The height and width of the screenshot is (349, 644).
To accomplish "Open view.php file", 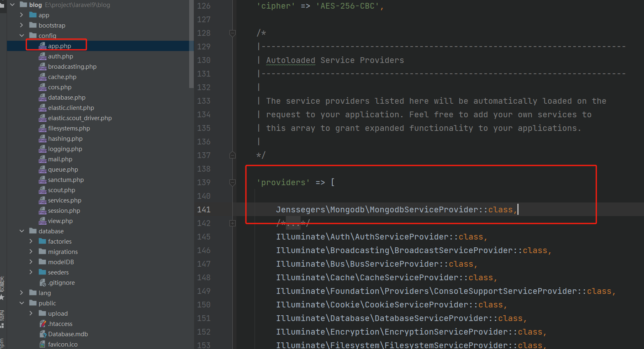I will pyautogui.click(x=60, y=221).
